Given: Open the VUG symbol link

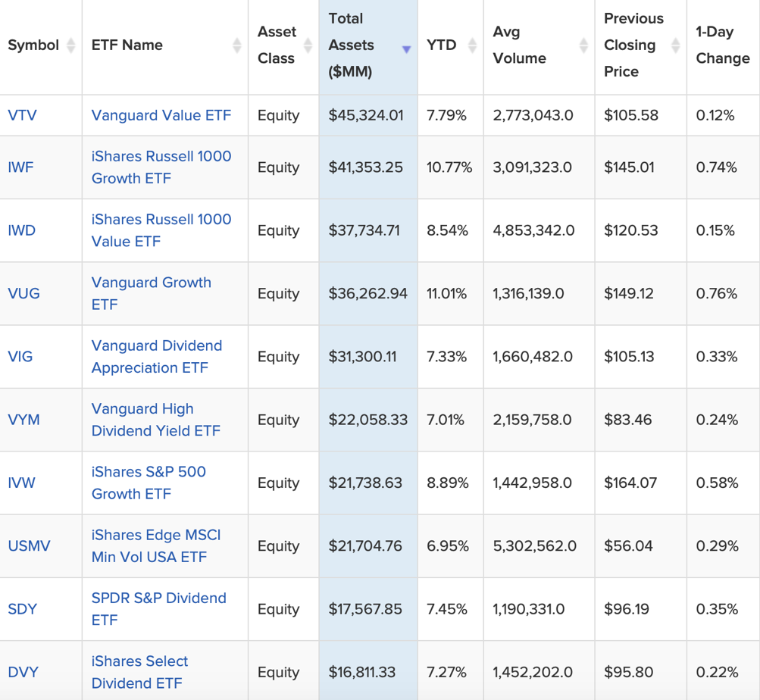Looking at the screenshot, I should tap(23, 293).
